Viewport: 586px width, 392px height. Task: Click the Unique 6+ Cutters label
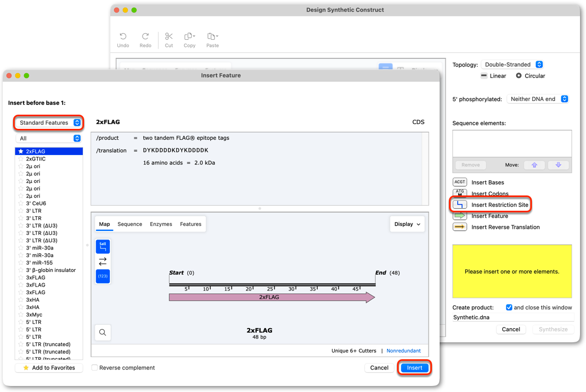(x=353, y=351)
